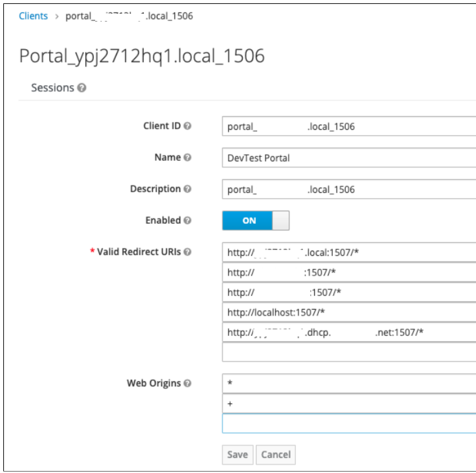Click the Client ID help icon
The width and height of the screenshot is (476, 473).
click(187, 126)
